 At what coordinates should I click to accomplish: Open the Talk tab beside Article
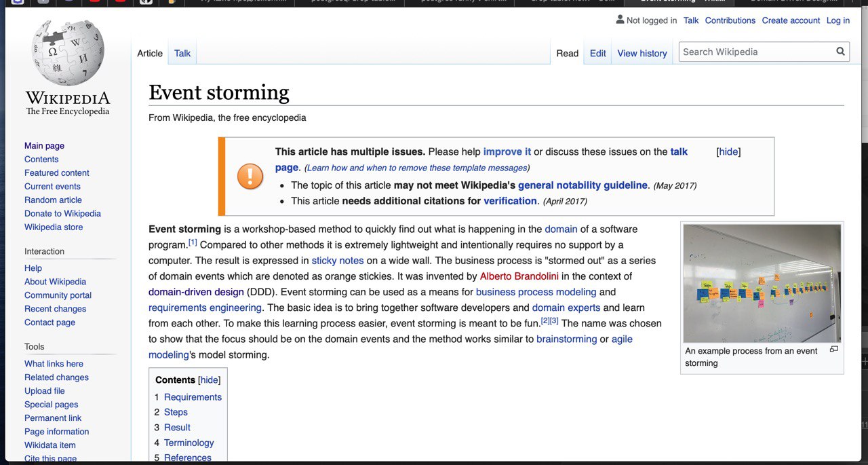(x=182, y=53)
